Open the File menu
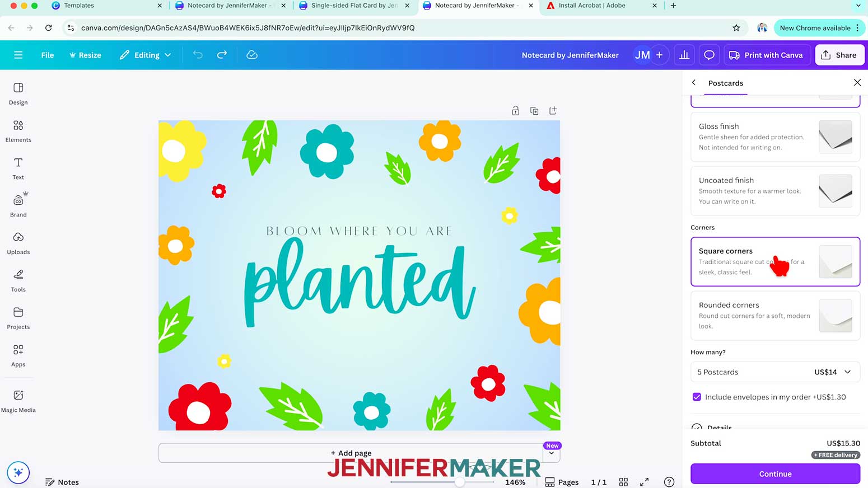This screenshot has width=868, height=488. pyautogui.click(x=48, y=55)
